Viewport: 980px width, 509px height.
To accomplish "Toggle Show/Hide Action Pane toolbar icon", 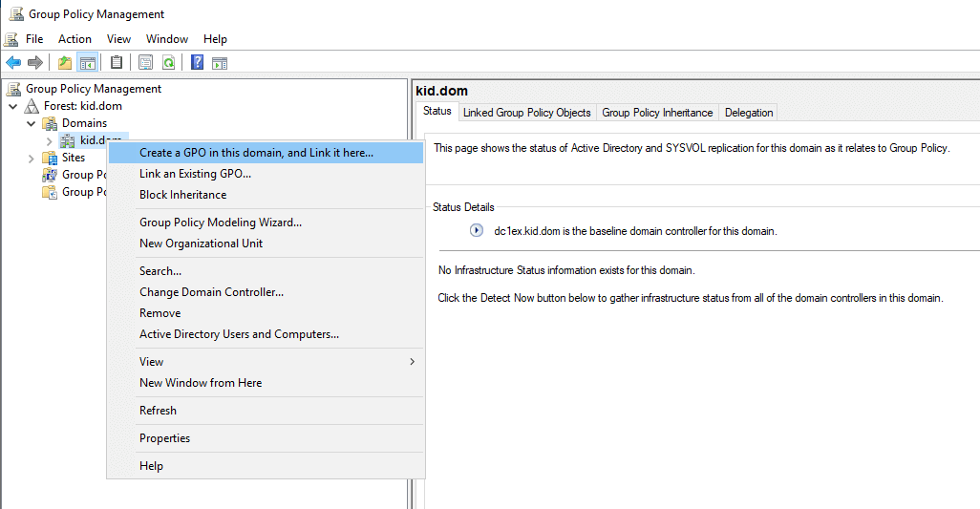I will [220, 63].
